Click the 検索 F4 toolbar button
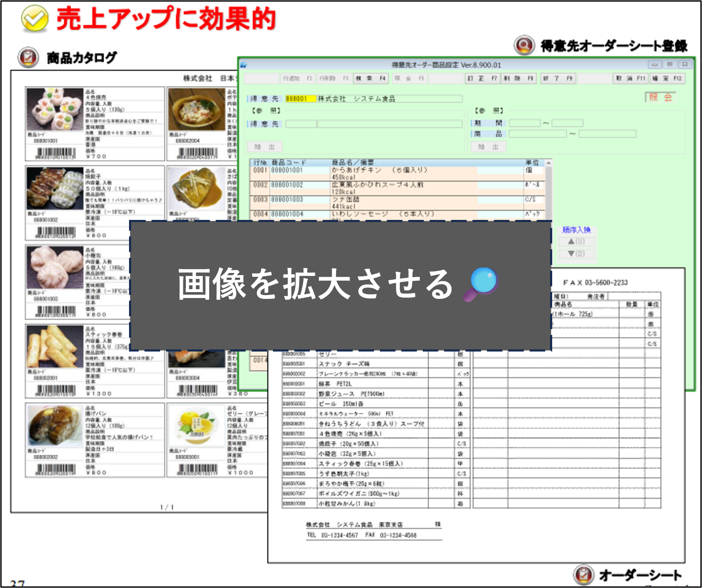Viewport: 702px width, 588px height. pyautogui.click(x=371, y=79)
